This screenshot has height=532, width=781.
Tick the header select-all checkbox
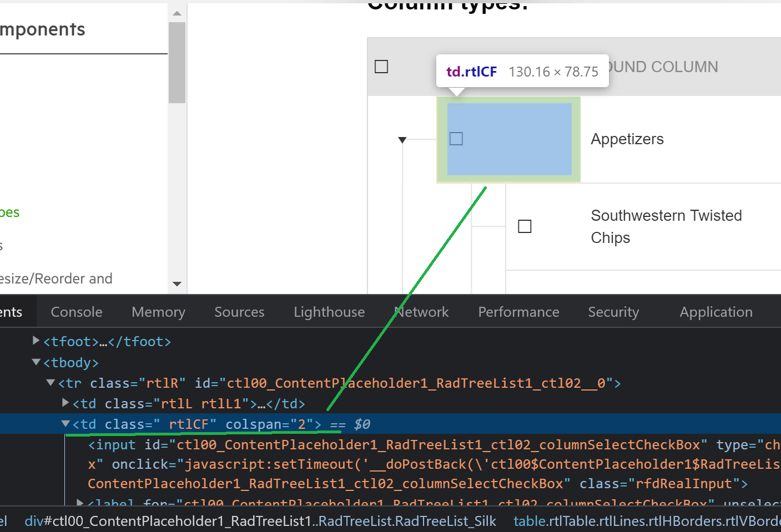point(381,67)
